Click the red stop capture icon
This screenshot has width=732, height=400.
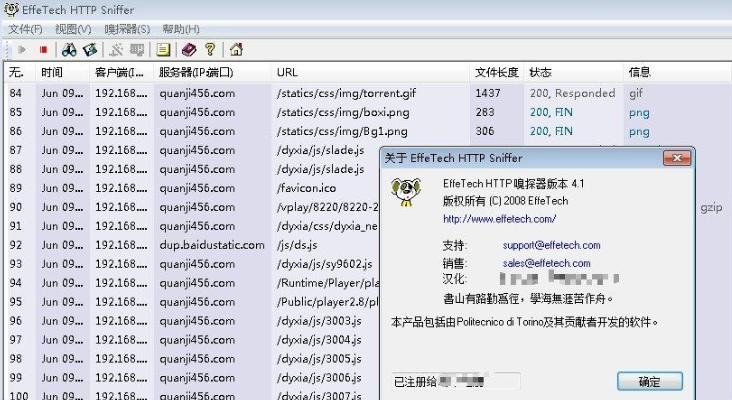(x=43, y=49)
